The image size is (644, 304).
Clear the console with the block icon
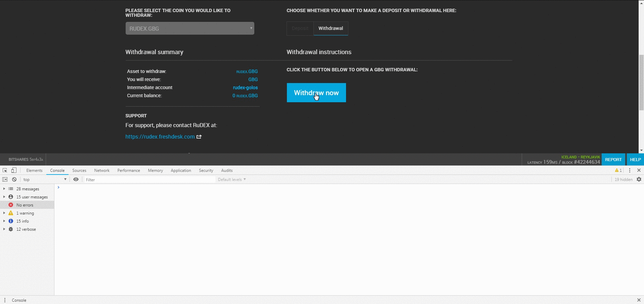(14, 180)
